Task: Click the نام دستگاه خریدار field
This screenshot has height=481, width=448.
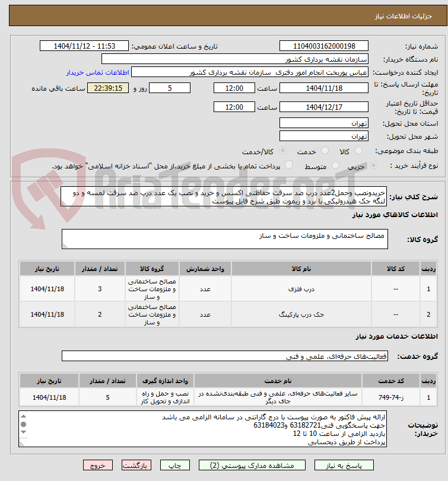Action: pos(235,59)
